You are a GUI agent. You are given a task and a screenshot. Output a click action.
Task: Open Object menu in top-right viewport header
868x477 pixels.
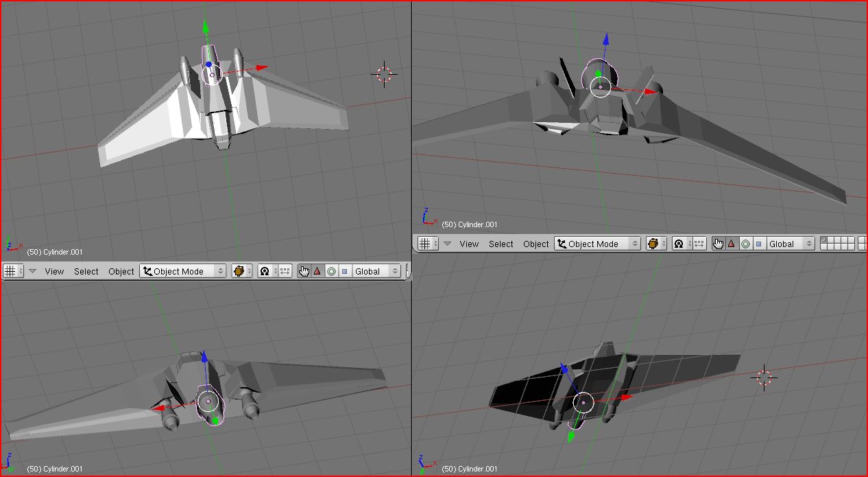point(535,244)
